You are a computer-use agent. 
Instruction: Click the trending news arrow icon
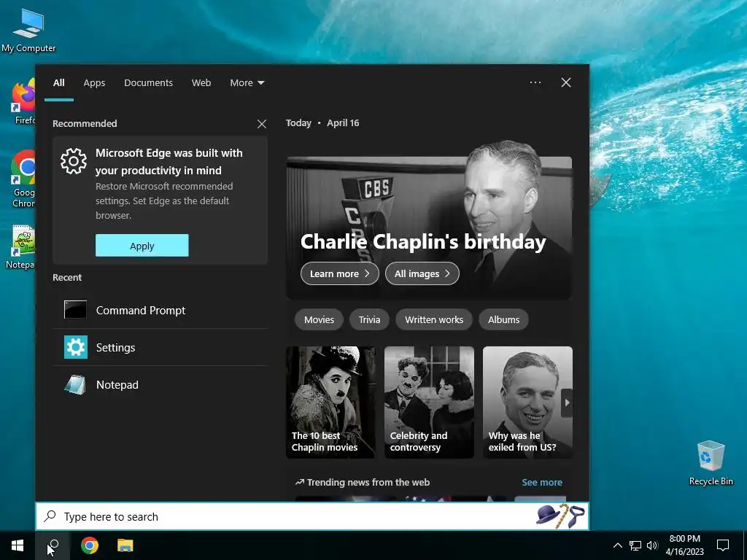299,483
